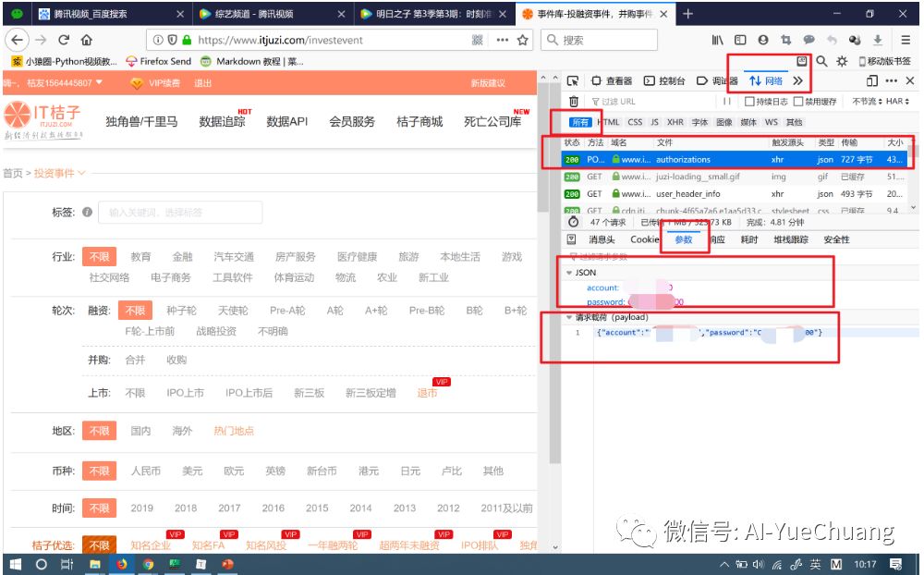Open the 控制台 console tab in devtools
Viewport: 924px width, 575px height.
pos(664,80)
